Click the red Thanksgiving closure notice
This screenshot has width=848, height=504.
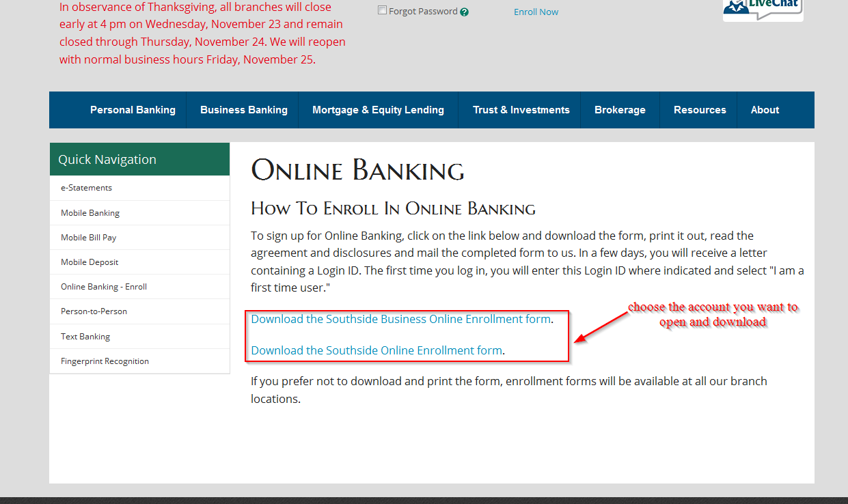tap(202, 33)
